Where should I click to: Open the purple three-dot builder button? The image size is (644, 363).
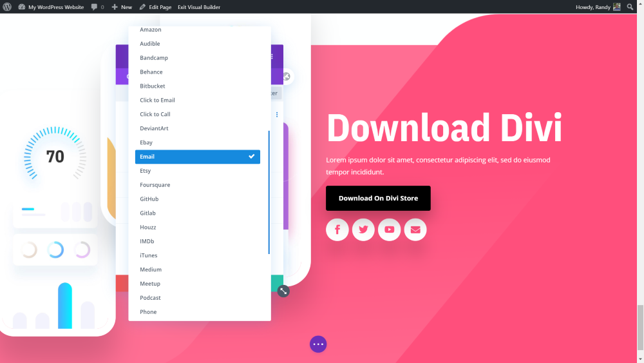[318, 344]
